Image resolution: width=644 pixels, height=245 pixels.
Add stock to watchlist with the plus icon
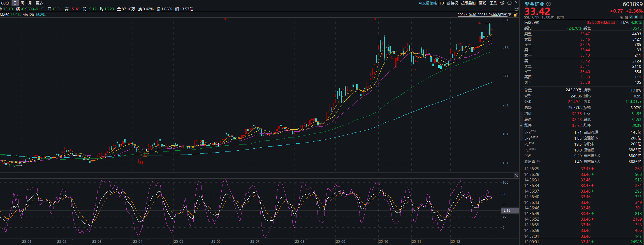pos(641,17)
